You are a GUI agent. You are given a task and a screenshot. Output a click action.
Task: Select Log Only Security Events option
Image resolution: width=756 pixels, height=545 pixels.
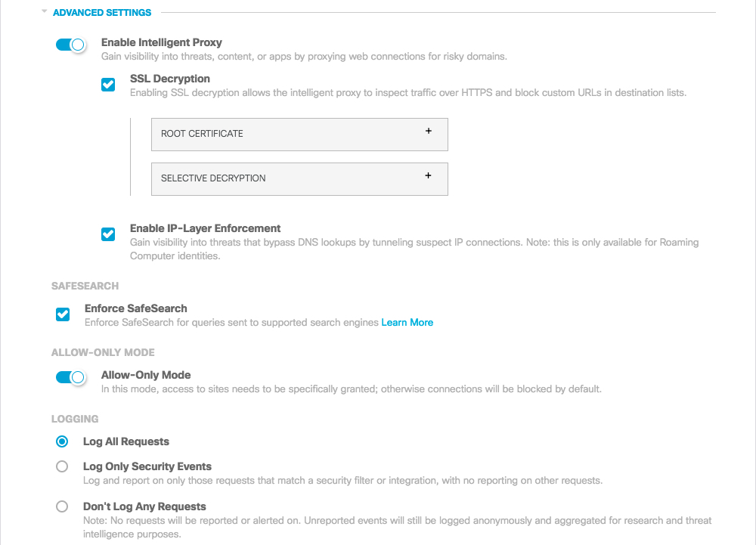click(x=62, y=466)
